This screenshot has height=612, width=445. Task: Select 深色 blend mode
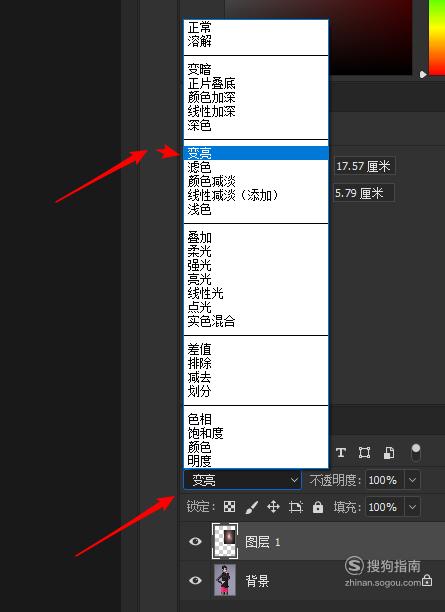[x=256, y=125]
